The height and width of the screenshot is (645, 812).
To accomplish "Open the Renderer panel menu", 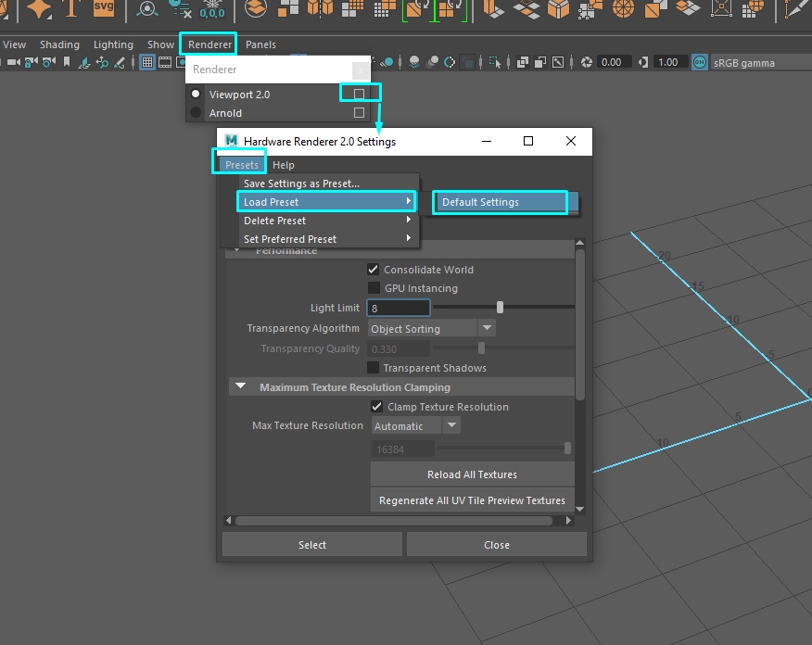I will tap(209, 44).
